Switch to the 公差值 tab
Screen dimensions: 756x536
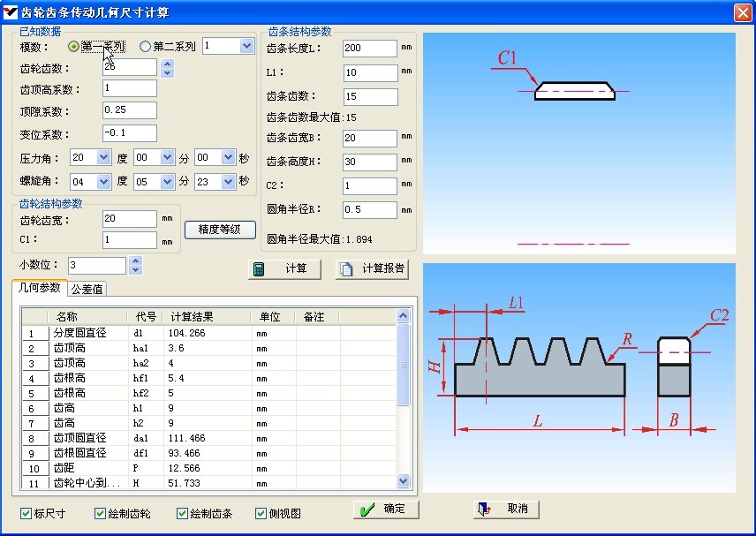pos(87,289)
